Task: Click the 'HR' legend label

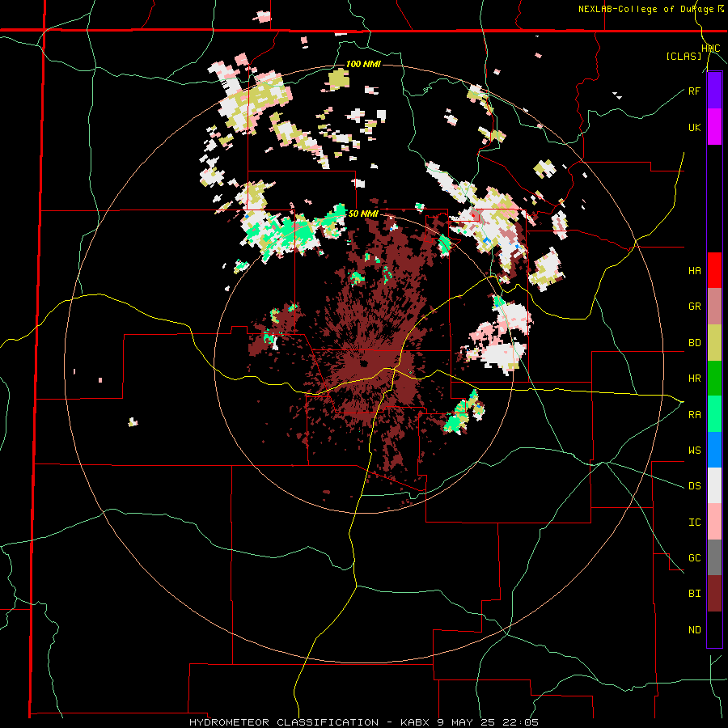Action: [694, 379]
